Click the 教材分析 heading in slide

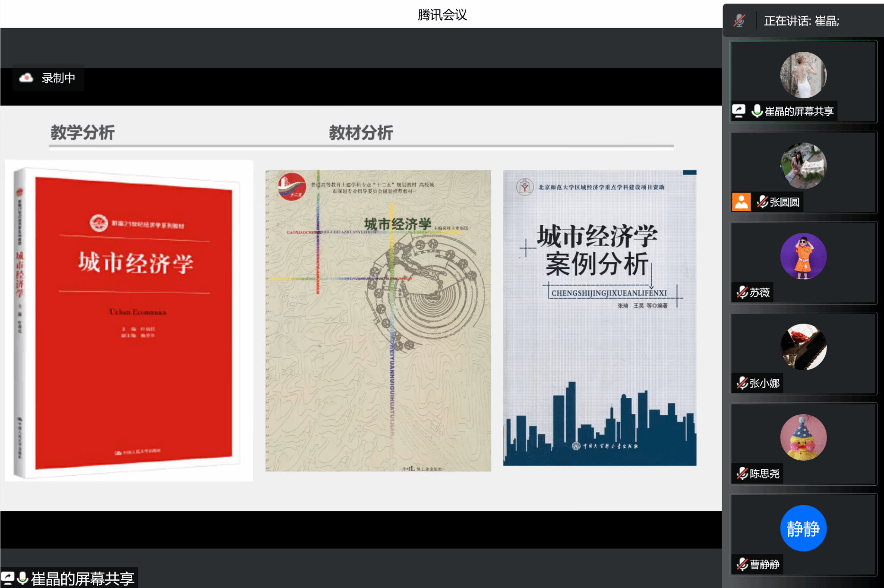point(361,133)
